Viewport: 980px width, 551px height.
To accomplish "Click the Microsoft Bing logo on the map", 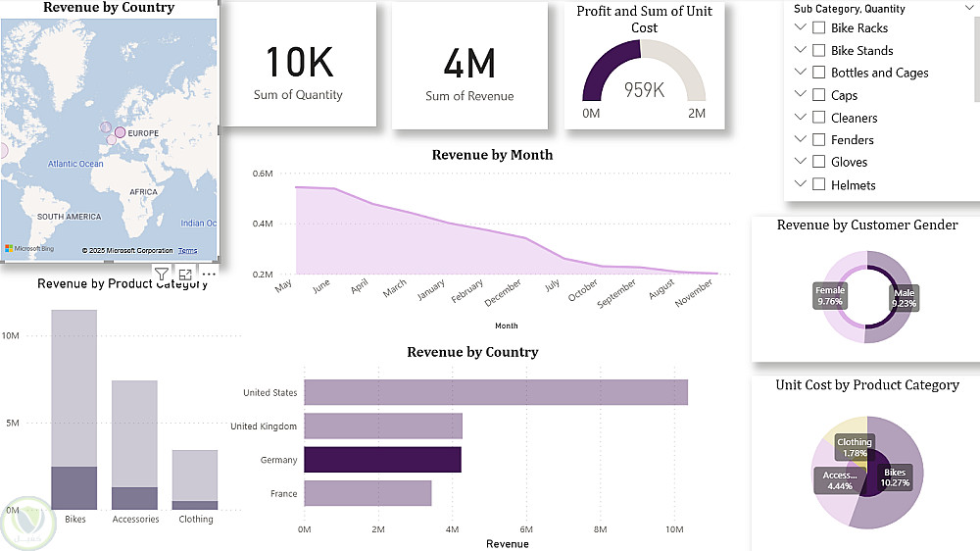I will tap(29, 250).
